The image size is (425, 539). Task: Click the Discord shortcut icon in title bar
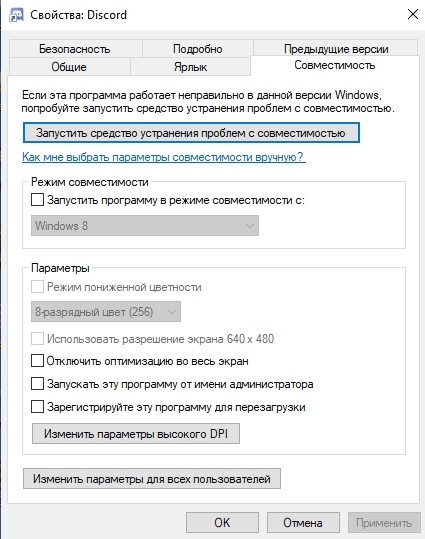[16, 15]
